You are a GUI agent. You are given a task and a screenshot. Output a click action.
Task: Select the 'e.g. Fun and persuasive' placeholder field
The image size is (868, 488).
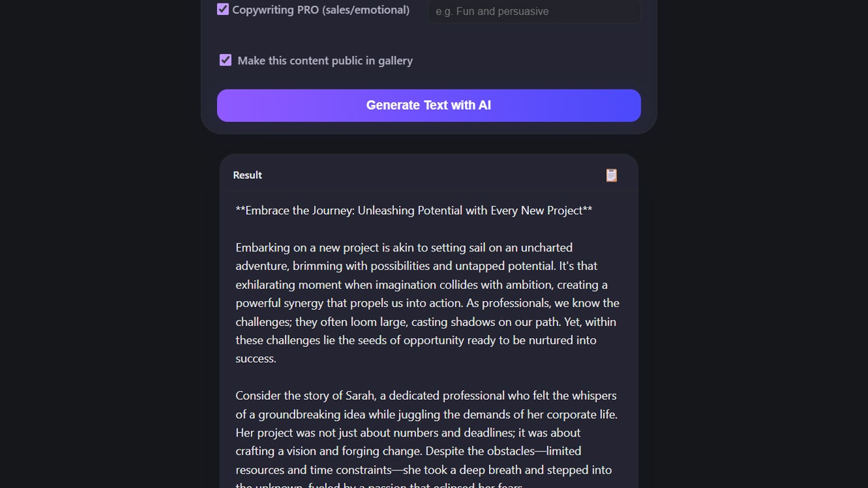pyautogui.click(x=533, y=12)
